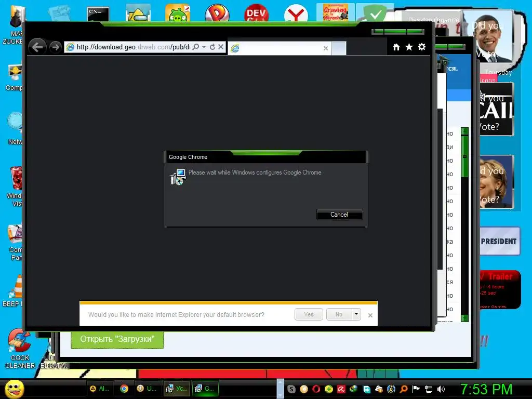Click the installer icon in Chrome dialog
The height and width of the screenshot is (399, 532).
click(178, 177)
